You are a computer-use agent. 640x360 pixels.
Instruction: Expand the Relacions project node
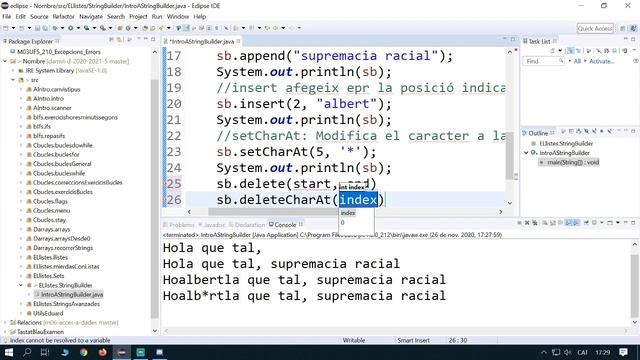(x=5, y=322)
